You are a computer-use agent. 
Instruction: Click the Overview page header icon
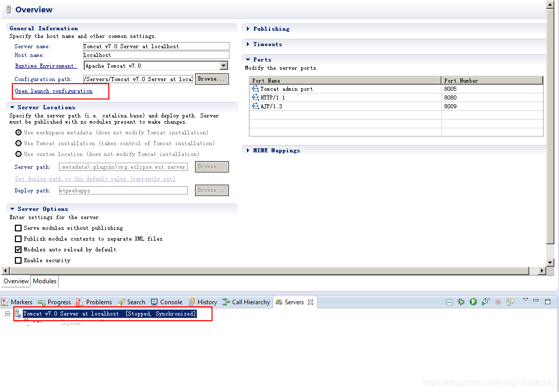(x=9, y=10)
